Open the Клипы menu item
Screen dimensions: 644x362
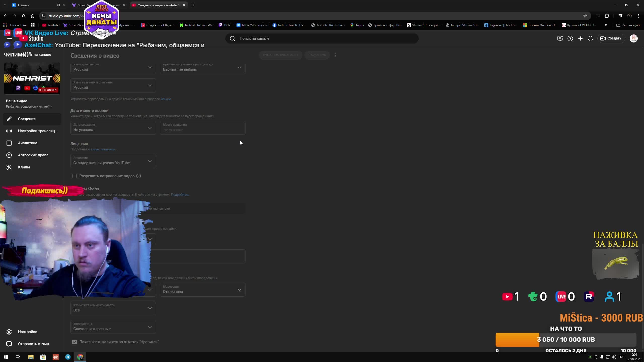coord(32,167)
